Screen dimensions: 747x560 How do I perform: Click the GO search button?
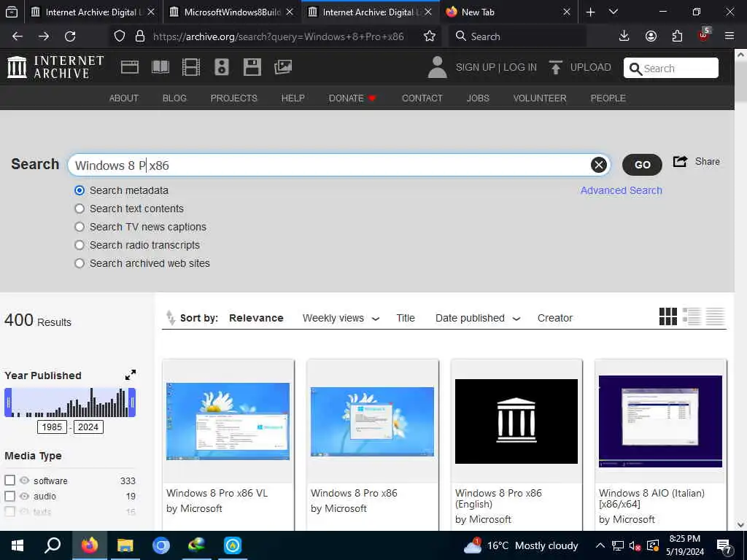(x=642, y=165)
